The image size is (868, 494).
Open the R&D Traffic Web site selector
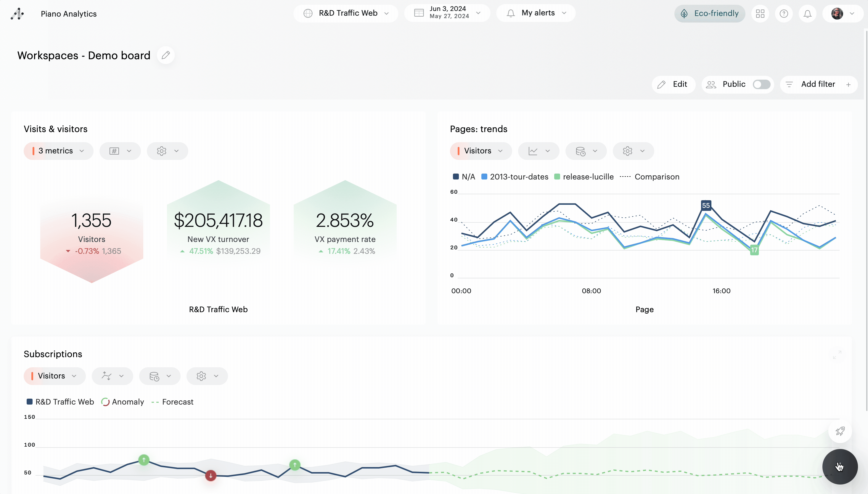(346, 13)
